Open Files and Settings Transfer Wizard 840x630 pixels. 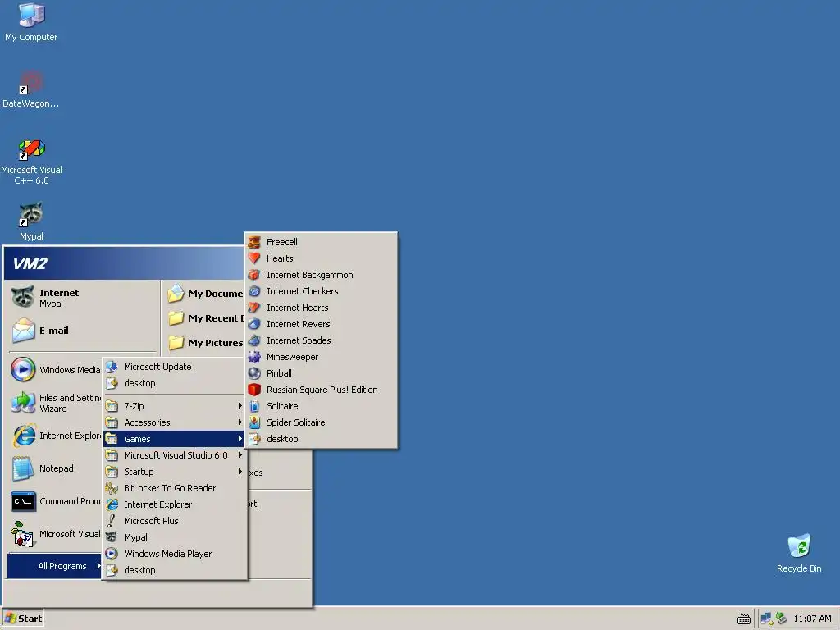[x=55, y=403]
